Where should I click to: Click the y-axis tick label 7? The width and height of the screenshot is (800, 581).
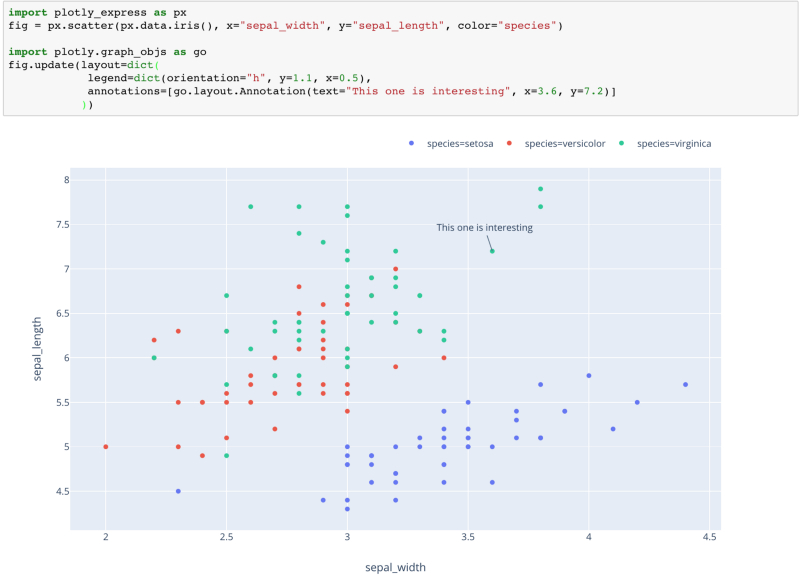66,269
